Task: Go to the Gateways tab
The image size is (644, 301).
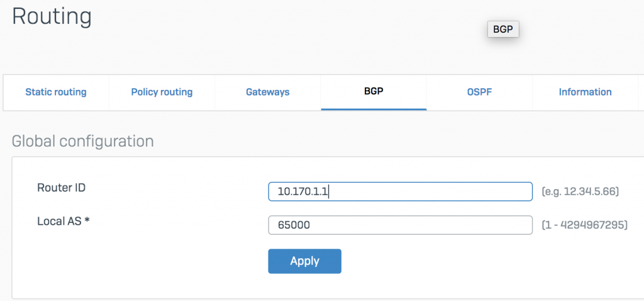Action: point(268,92)
